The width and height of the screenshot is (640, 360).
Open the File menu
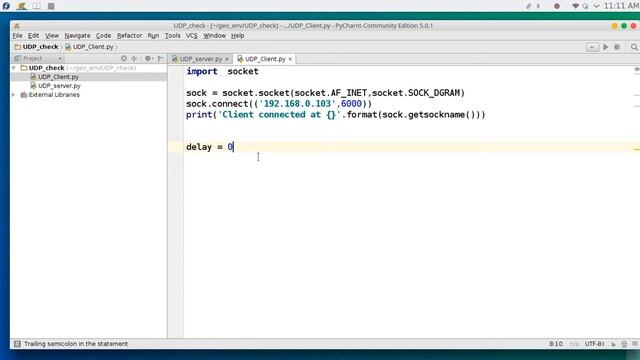(x=18, y=36)
